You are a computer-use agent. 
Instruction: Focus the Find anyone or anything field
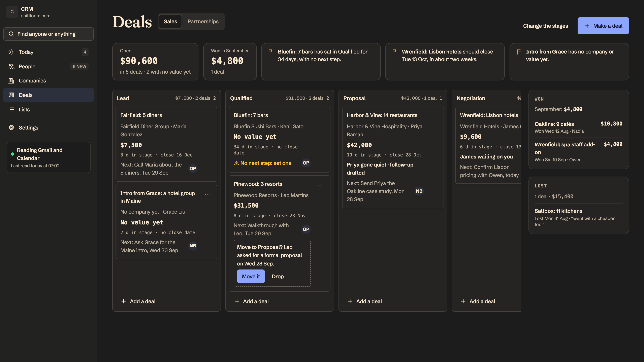(48, 34)
